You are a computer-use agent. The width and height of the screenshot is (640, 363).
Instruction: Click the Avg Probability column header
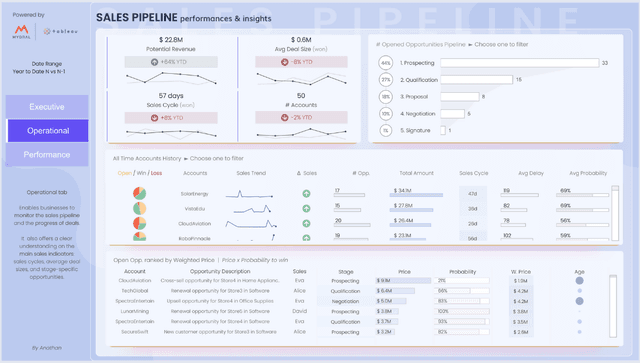click(x=588, y=173)
